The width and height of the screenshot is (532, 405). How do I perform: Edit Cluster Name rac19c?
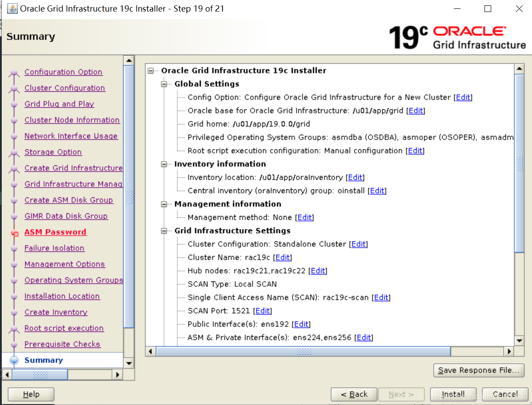[282, 257]
